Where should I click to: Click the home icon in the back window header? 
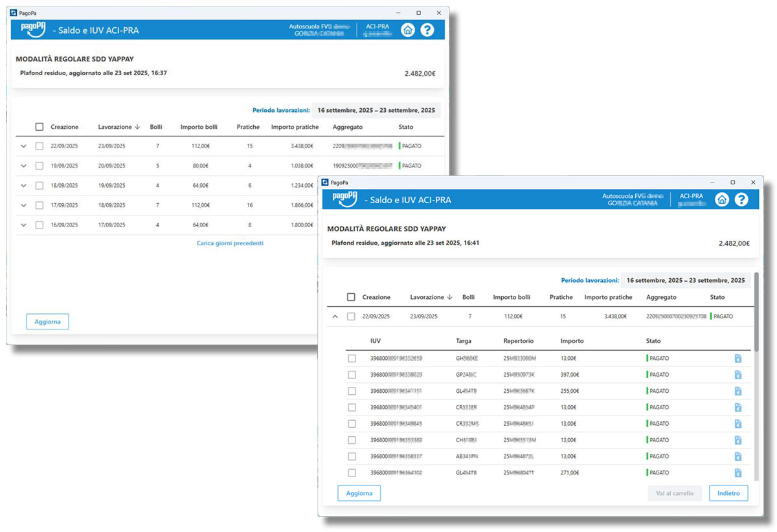pos(407,30)
